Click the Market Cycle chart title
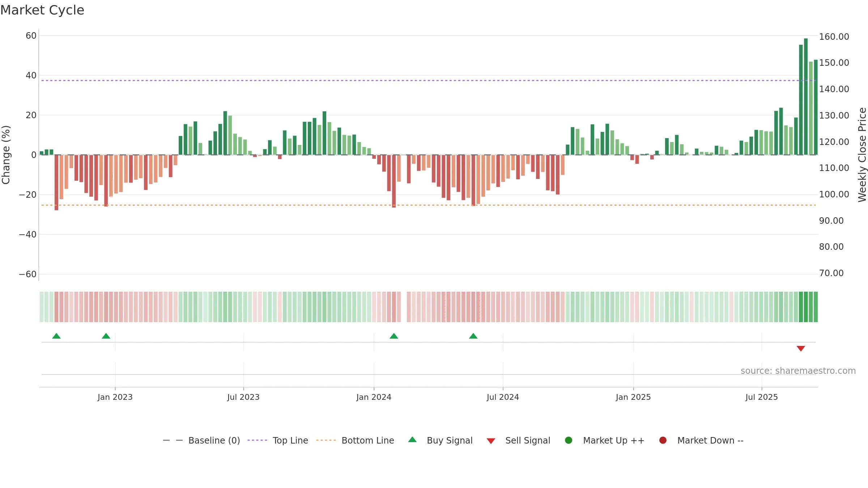868x488 pixels. pos(42,10)
